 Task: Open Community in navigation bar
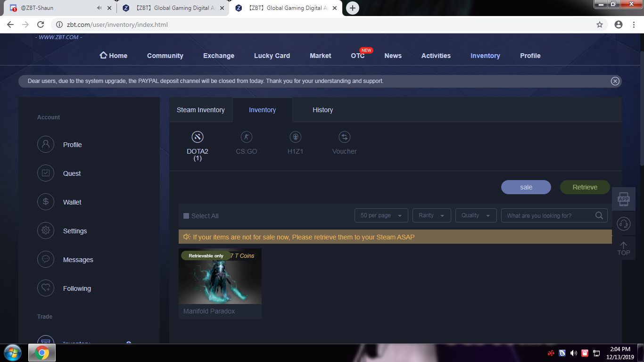tap(165, 56)
